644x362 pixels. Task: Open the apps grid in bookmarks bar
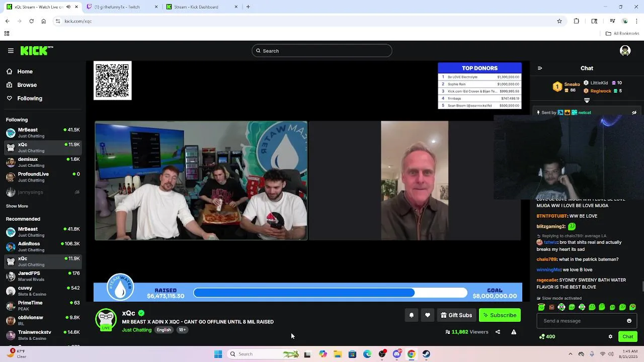7,34
